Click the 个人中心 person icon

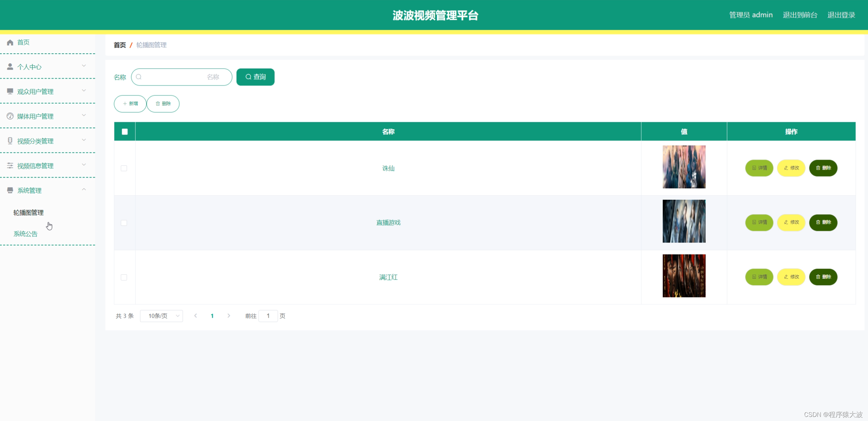click(x=10, y=66)
